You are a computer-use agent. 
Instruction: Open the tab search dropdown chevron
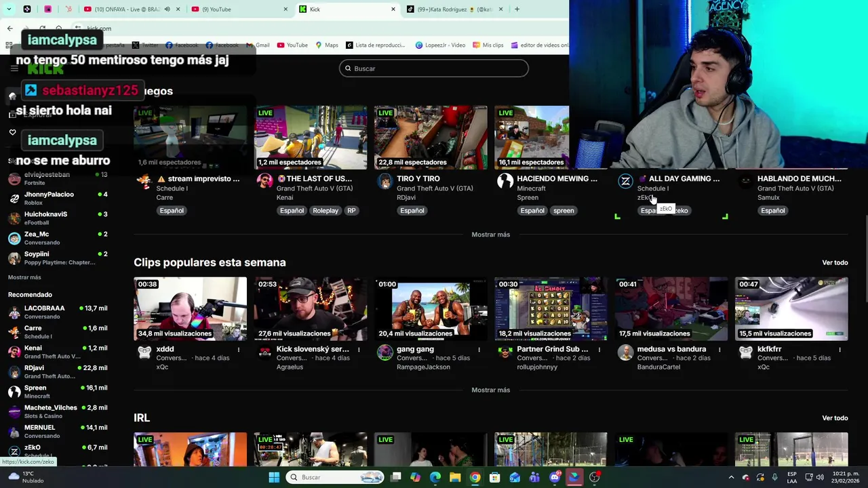coord(9,9)
